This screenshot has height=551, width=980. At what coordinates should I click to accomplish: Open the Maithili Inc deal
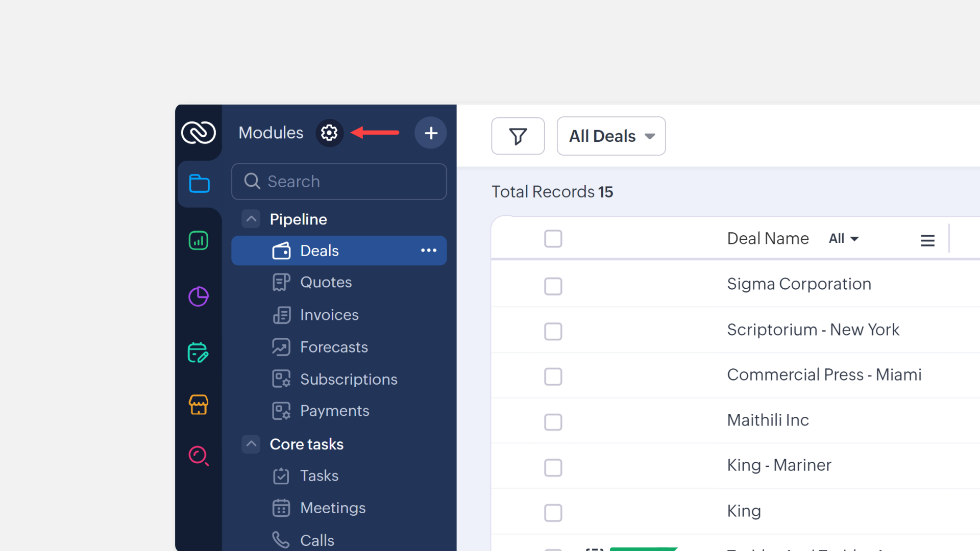[768, 420]
